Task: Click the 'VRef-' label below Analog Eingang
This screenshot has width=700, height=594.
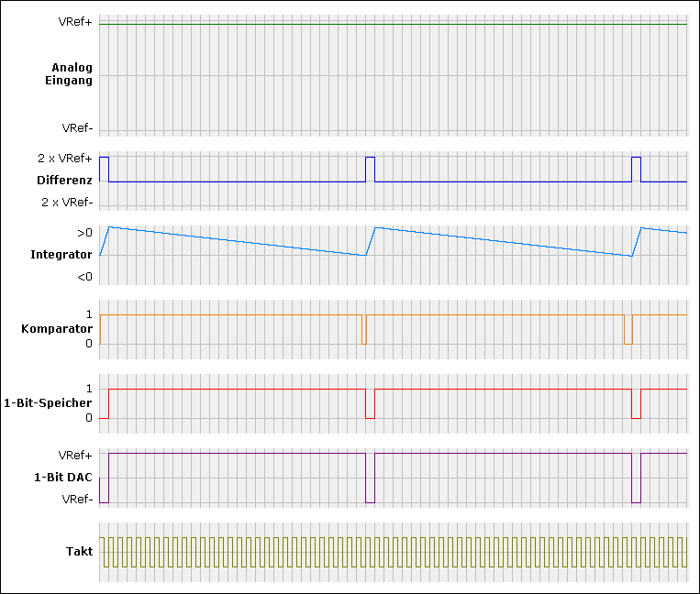Action: click(x=77, y=128)
